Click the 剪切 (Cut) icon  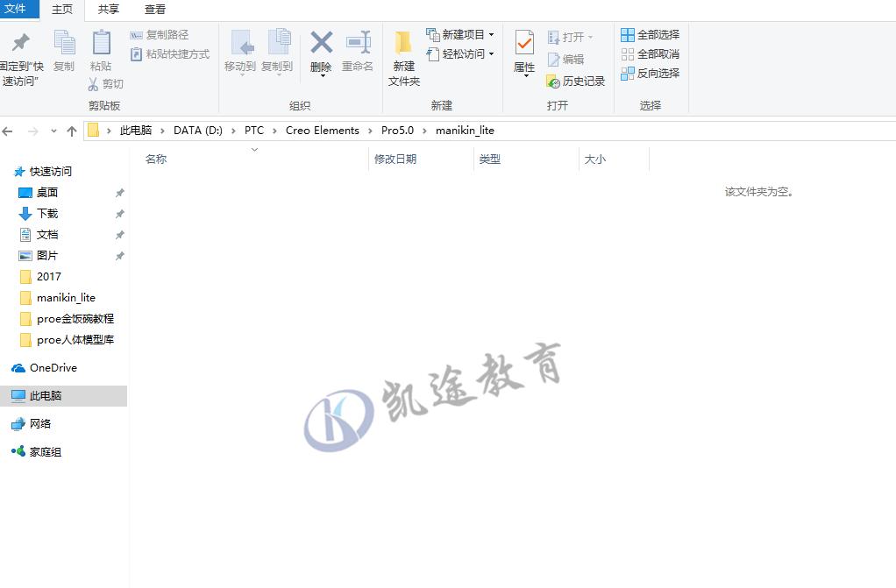point(106,83)
